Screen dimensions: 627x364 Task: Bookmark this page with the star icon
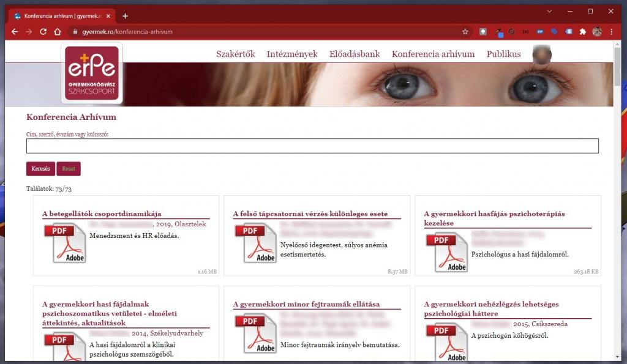[465, 32]
